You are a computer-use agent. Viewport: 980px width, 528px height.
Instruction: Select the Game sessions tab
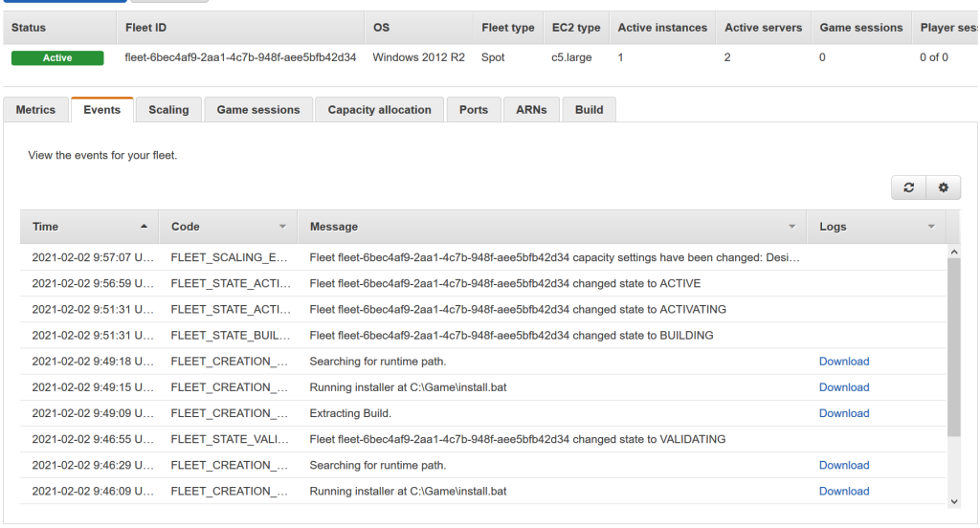(258, 110)
